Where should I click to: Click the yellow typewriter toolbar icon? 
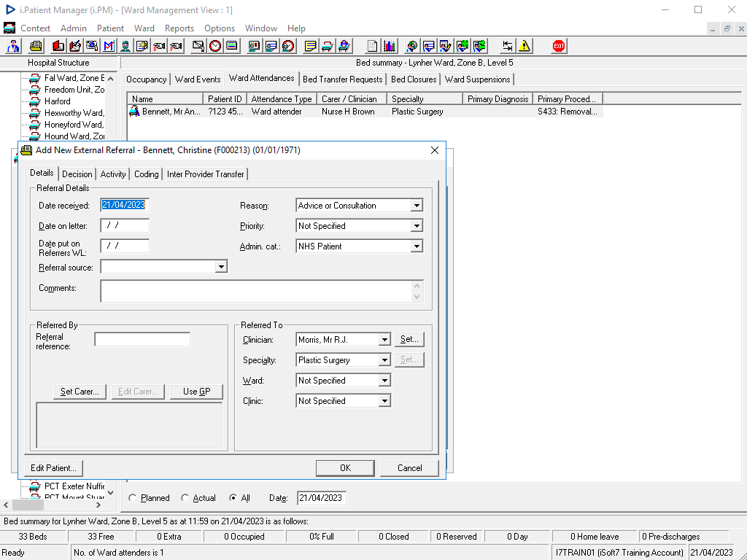tap(36, 46)
